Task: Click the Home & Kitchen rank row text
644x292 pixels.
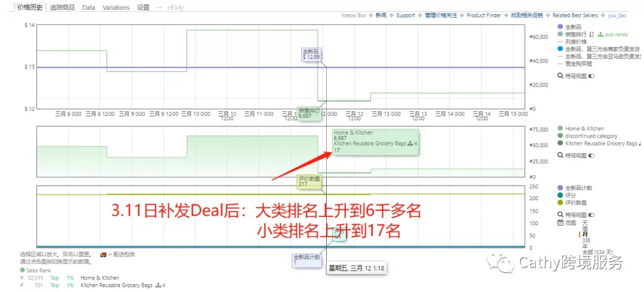Action: click(x=100, y=278)
